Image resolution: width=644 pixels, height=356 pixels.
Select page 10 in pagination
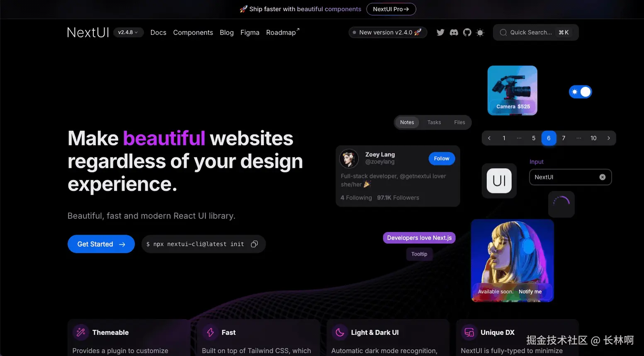point(593,138)
